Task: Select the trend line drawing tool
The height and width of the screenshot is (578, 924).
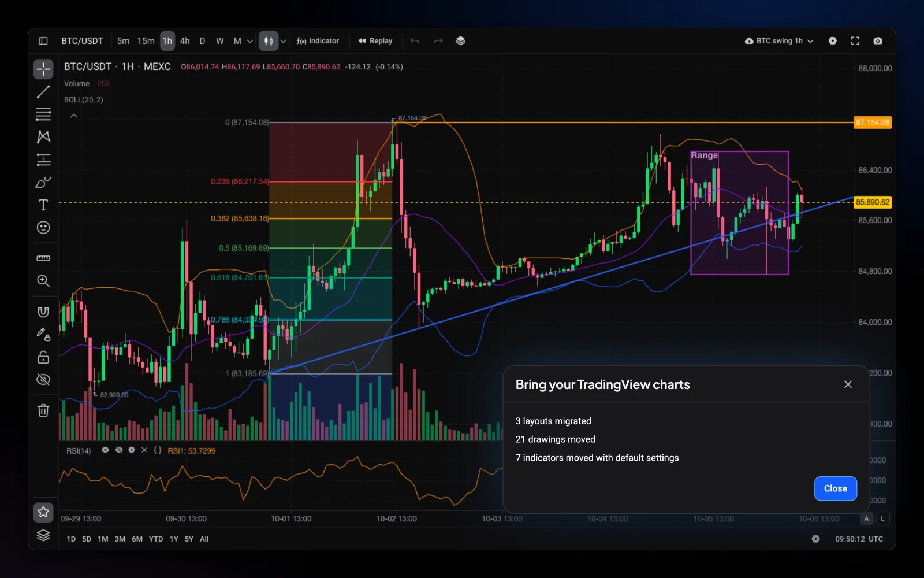Action: pos(43,92)
